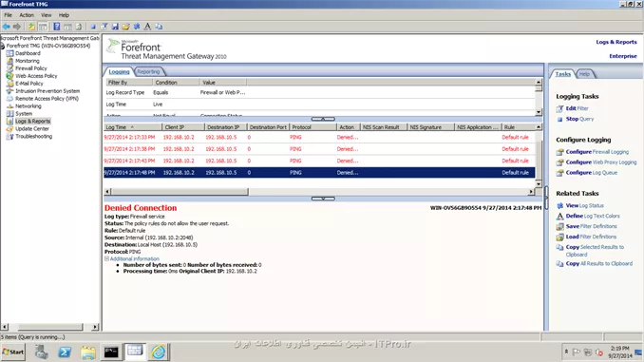Screen dimensions: 644x362
Task: Open the File menu
Action: click(x=9, y=15)
